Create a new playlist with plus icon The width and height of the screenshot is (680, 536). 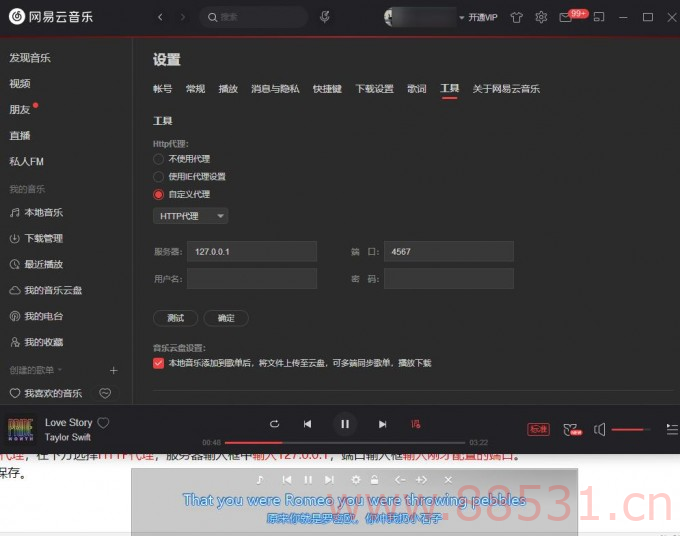coord(114,370)
